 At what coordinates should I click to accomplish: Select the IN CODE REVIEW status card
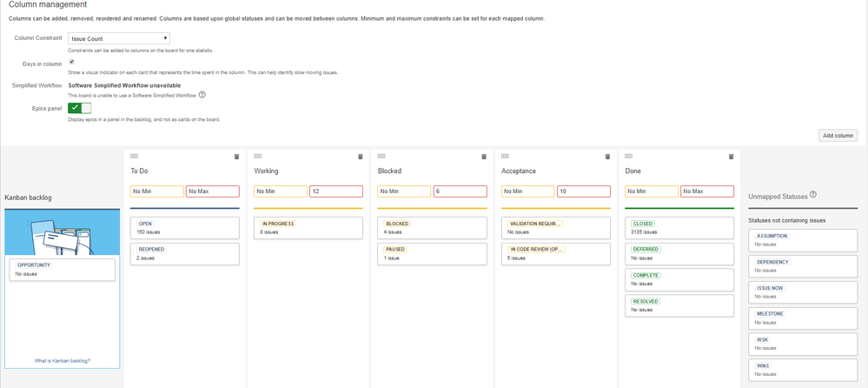point(556,254)
